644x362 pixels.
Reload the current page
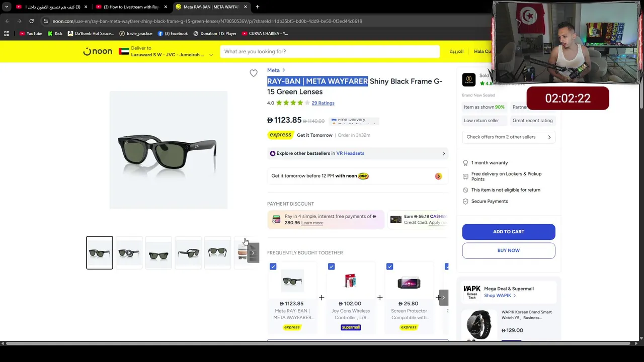31,21
